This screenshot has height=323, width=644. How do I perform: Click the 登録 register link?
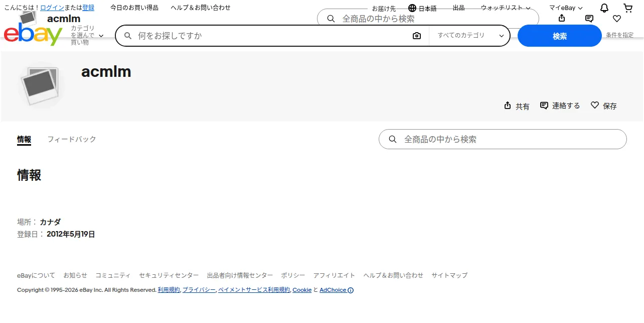pos(88,8)
